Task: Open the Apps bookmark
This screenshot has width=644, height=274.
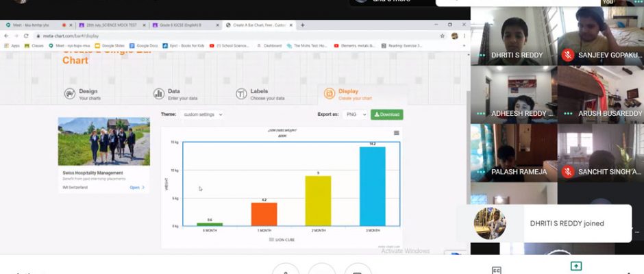Action: tap(12, 46)
